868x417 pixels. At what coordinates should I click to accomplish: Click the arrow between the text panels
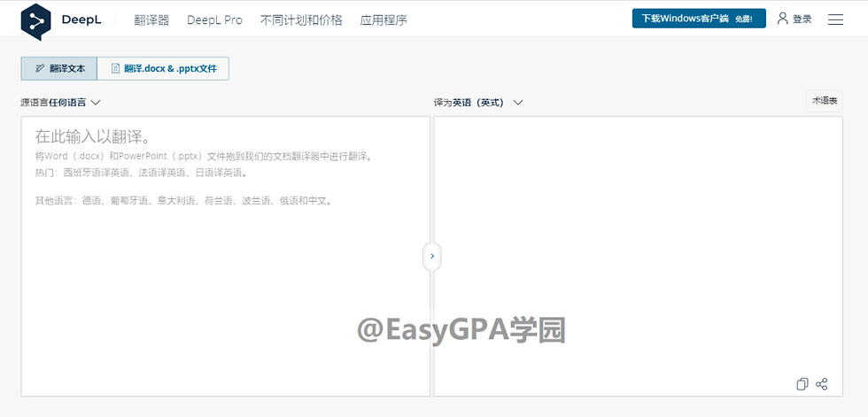pyautogui.click(x=432, y=257)
